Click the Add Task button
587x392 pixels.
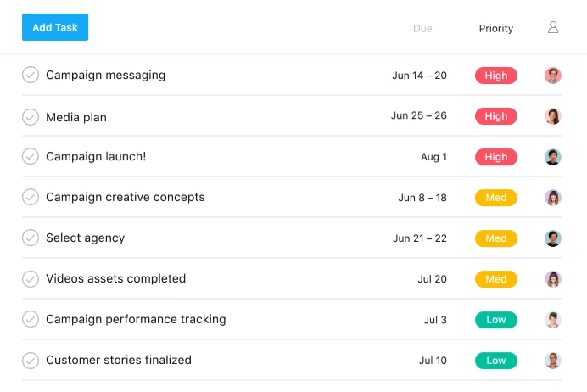point(55,27)
